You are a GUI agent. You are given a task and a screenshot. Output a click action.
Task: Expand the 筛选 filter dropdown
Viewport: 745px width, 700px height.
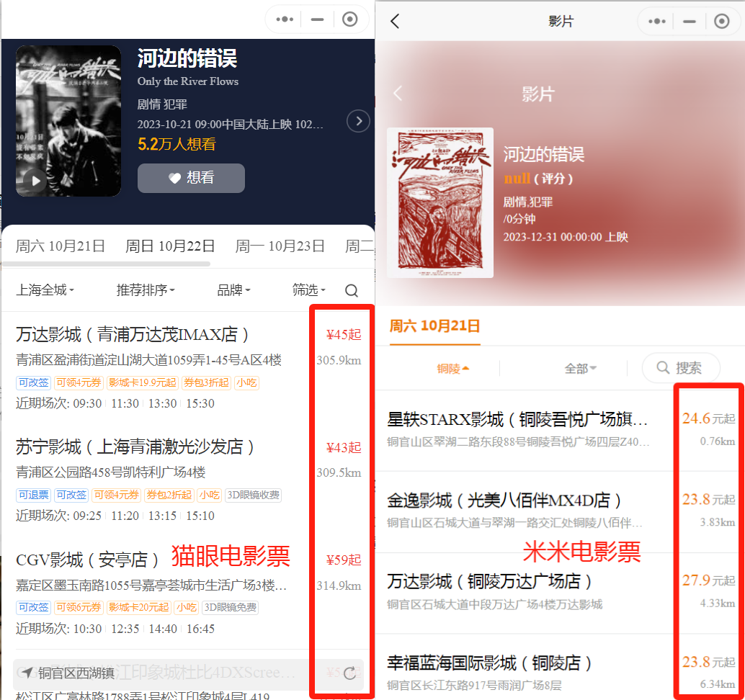coord(308,290)
